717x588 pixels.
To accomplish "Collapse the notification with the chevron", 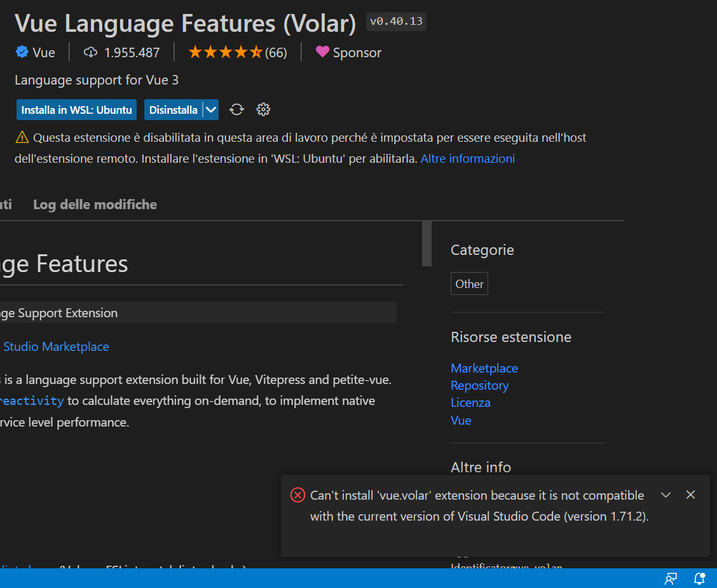I will pyautogui.click(x=666, y=494).
